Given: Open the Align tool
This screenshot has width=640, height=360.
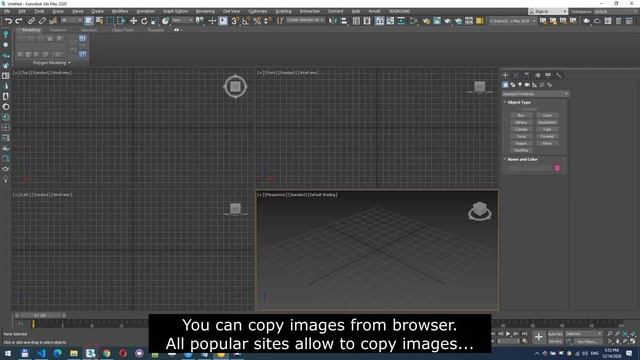Looking at the screenshot, I should (344, 21).
